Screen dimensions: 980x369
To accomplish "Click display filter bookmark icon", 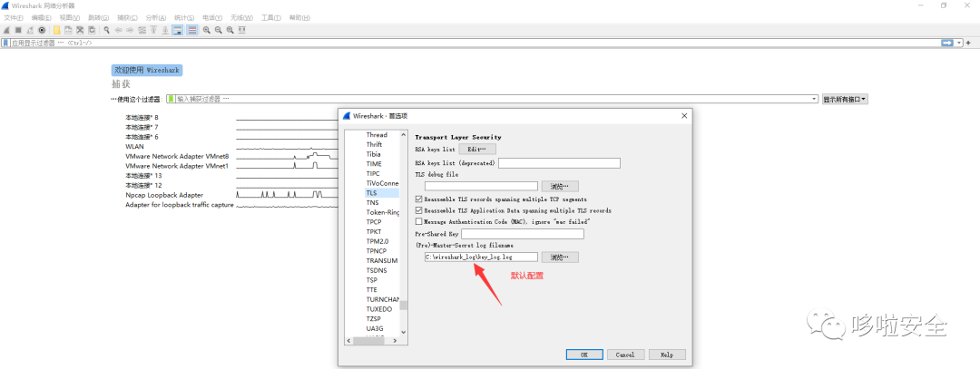I will (x=5, y=43).
